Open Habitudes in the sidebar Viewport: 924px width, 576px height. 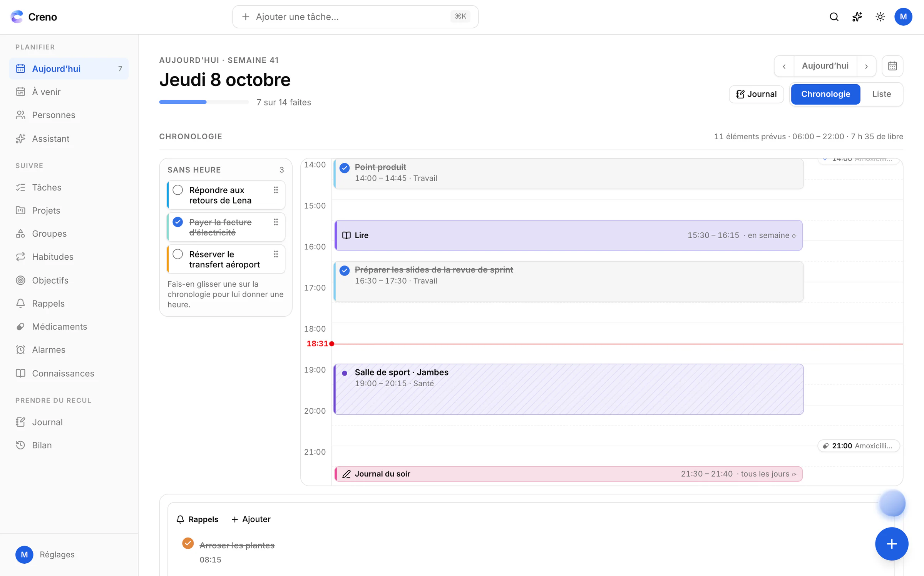pos(69,257)
